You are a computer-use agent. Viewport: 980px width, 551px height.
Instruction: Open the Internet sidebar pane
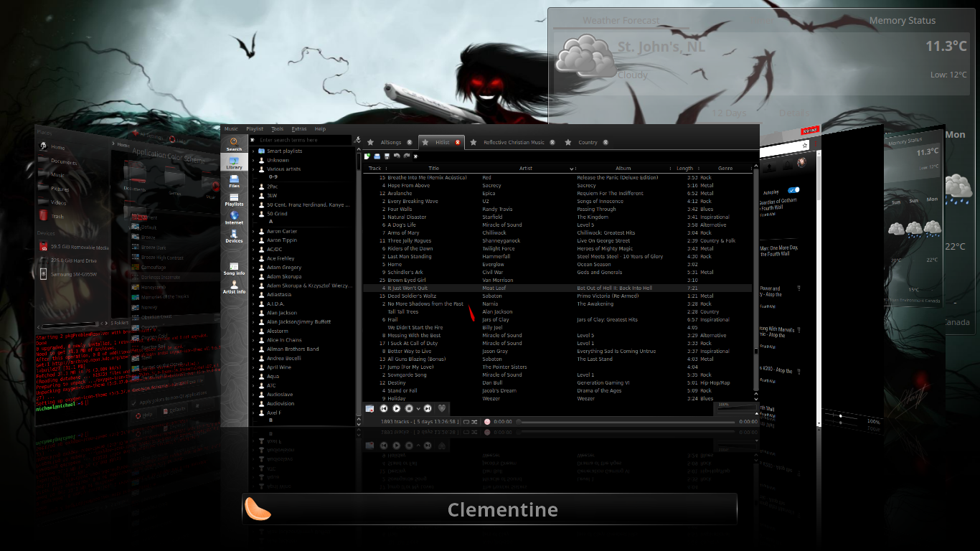click(234, 217)
